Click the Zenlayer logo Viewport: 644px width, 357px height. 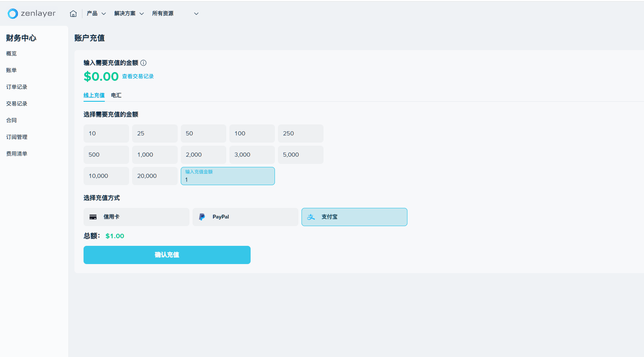pos(32,14)
